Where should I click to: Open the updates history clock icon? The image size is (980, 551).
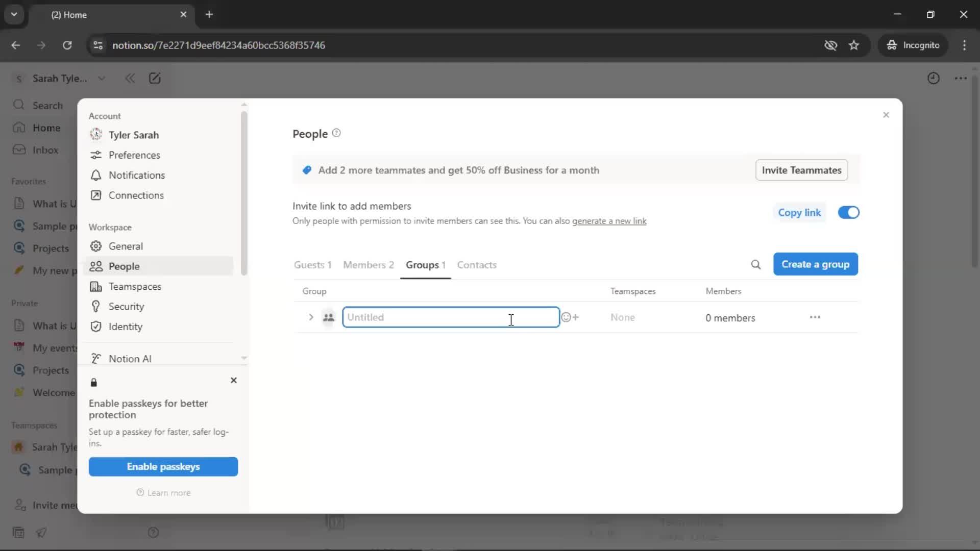tap(933, 78)
